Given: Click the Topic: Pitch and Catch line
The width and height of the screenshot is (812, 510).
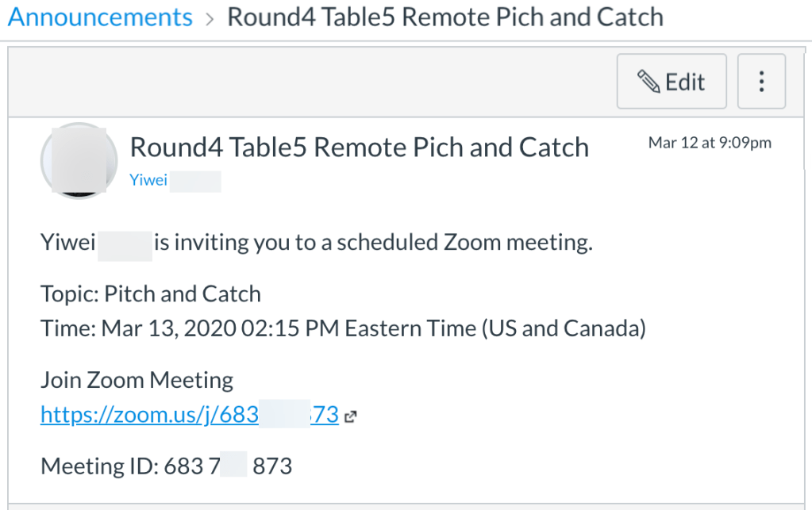Looking at the screenshot, I should pyautogui.click(x=151, y=294).
